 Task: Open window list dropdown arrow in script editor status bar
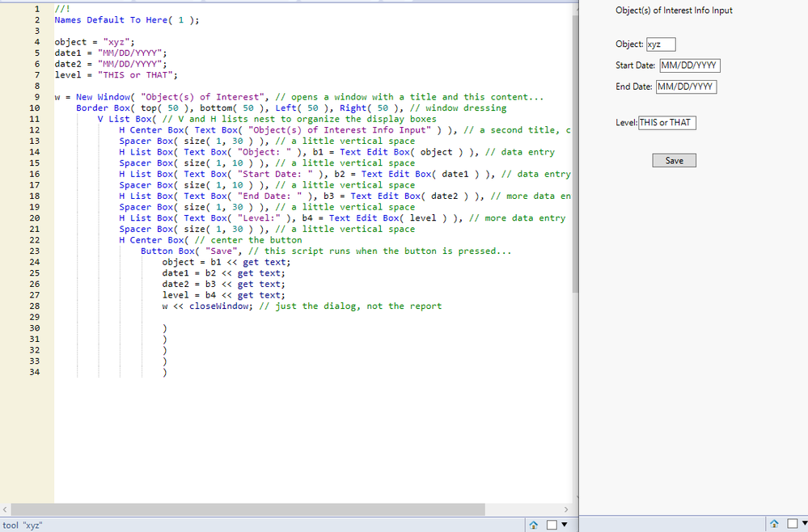coord(565,525)
